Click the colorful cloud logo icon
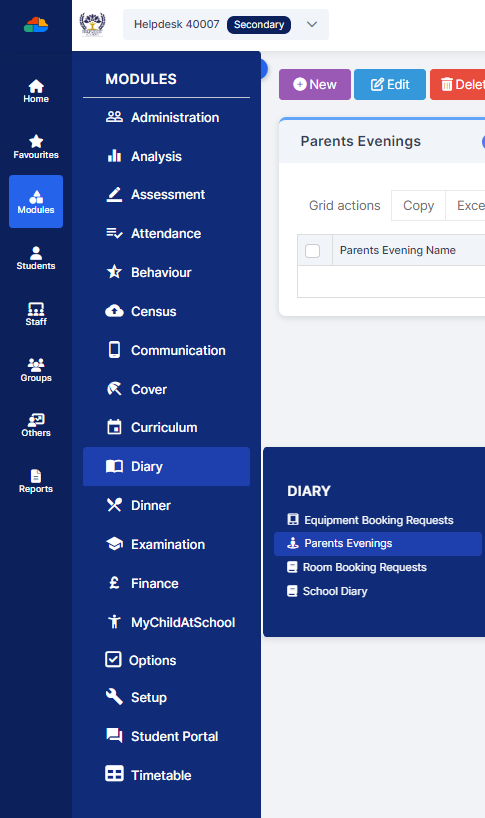The image size is (485, 818). tap(36, 25)
